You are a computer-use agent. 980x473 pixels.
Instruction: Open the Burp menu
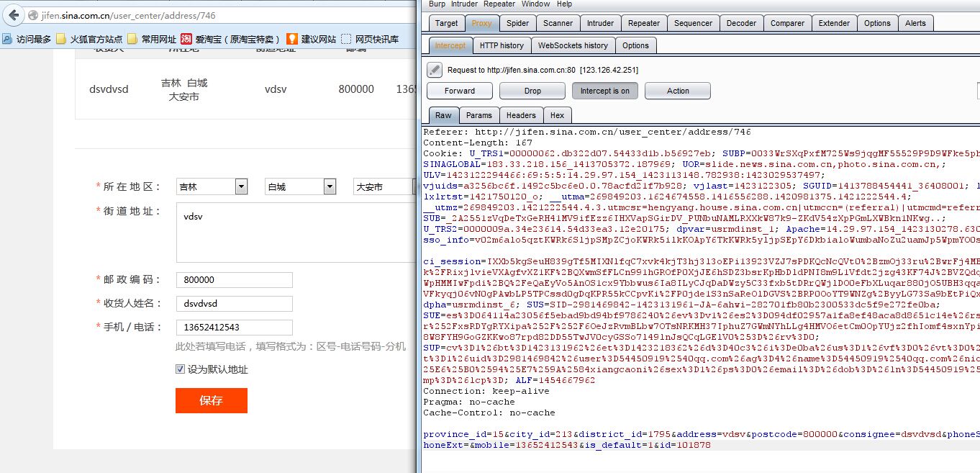click(437, 4)
